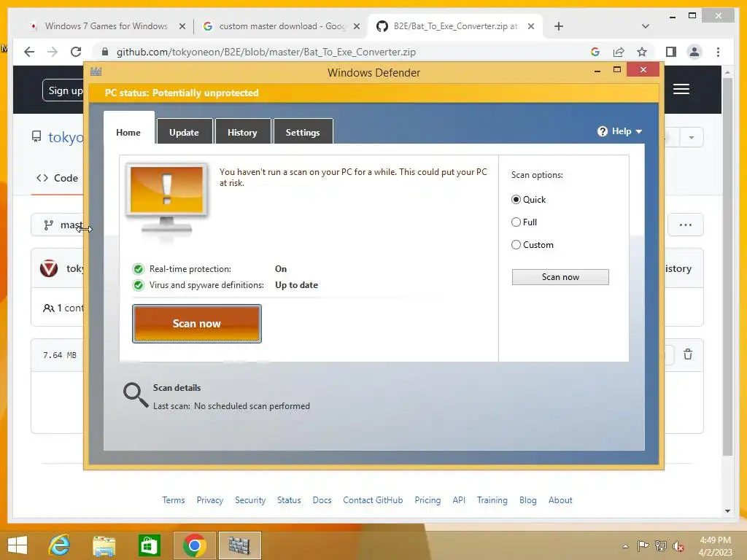The height and width of the screenshot is (560, 747).
Task: Open File Explorer from taskbar
Action: 104,545
